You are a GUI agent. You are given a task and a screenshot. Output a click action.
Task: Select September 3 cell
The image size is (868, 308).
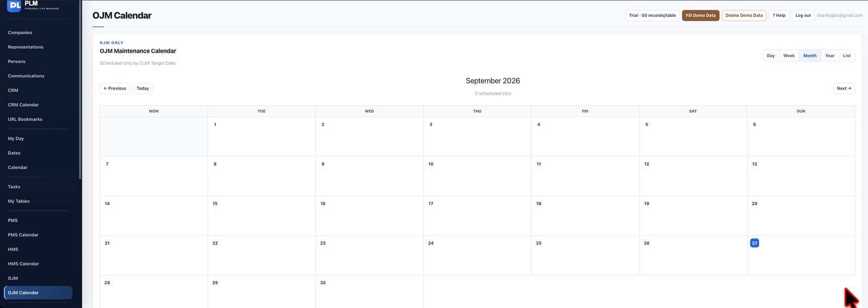[x=477, y=136]
